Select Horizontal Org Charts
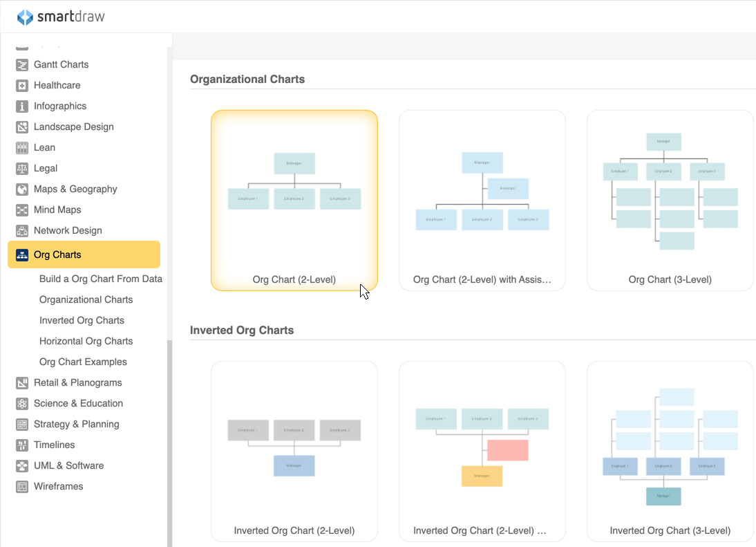Image resolution: width=756 pixels, height=547 pixels. (x=86, y=341)
